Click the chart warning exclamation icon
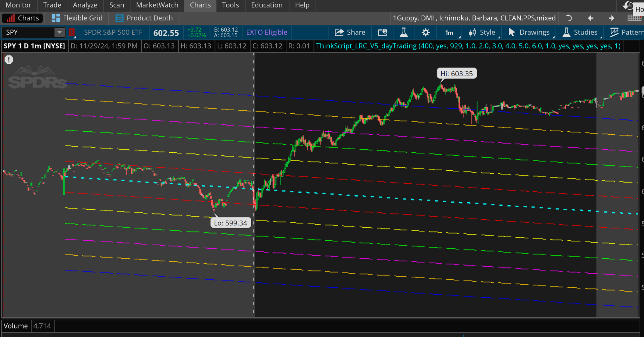The height and width of the screenshot is (337, 644). tap(9, 60)
